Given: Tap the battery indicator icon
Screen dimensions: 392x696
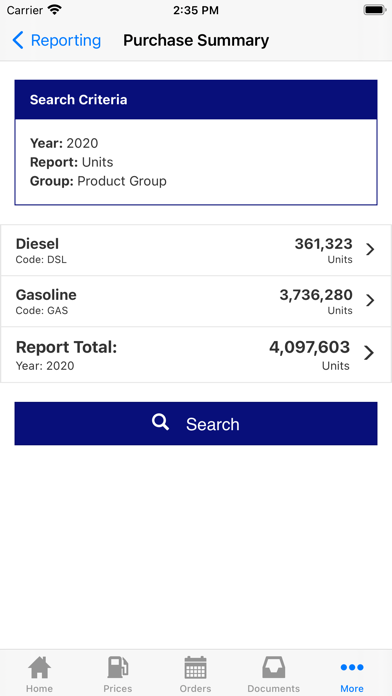Looking at the screenshot, I should tap(375, 10).
